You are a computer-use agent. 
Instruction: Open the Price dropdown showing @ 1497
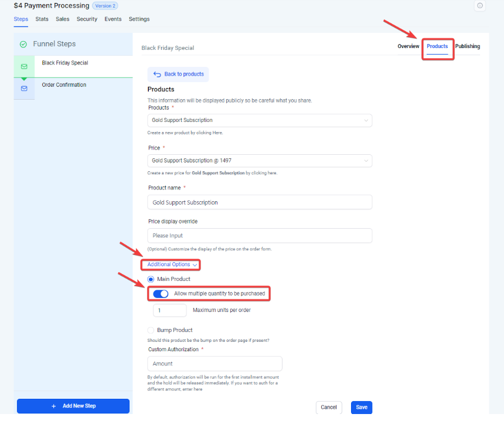(260, 161)
